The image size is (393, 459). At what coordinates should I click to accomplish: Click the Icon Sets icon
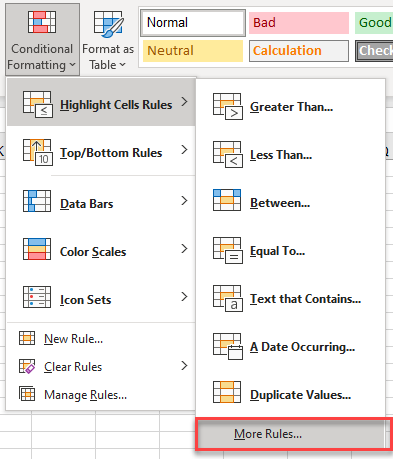pos(37,297)
